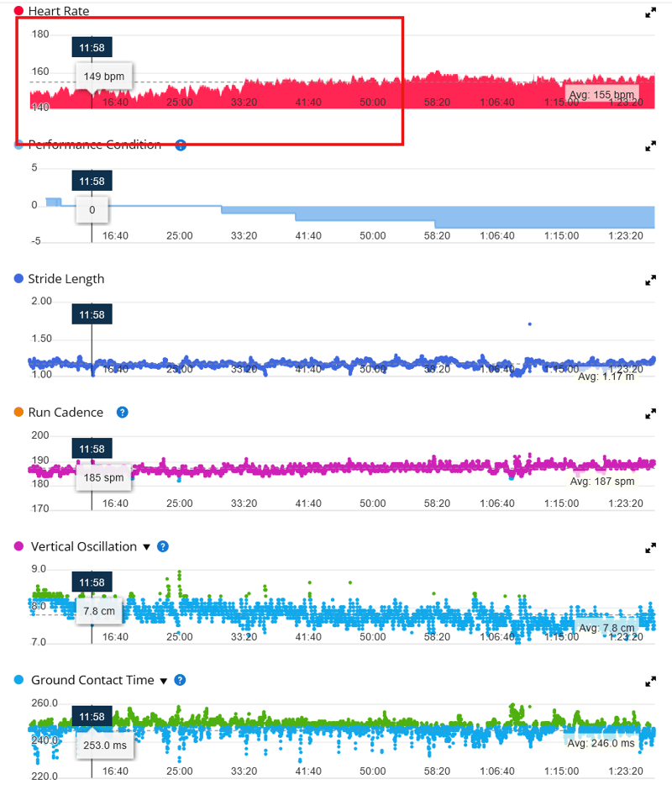Toggle the blue Stride Length legend dot
Viewport: 672px width, 790px height.
[x=20, y=278]
